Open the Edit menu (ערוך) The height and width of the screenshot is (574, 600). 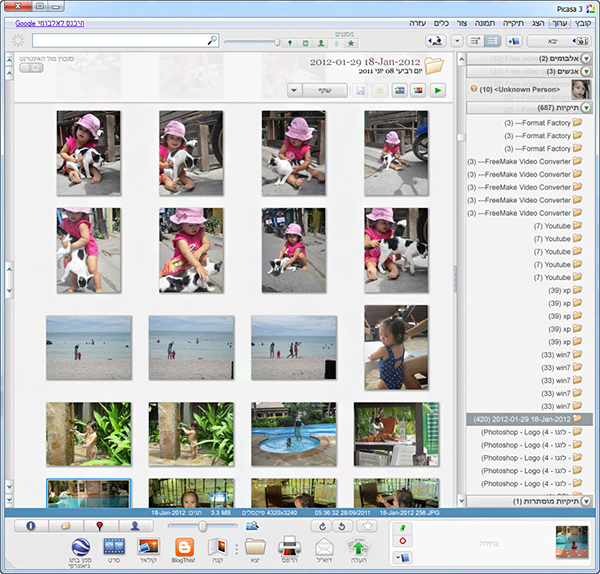coord(560,23)
